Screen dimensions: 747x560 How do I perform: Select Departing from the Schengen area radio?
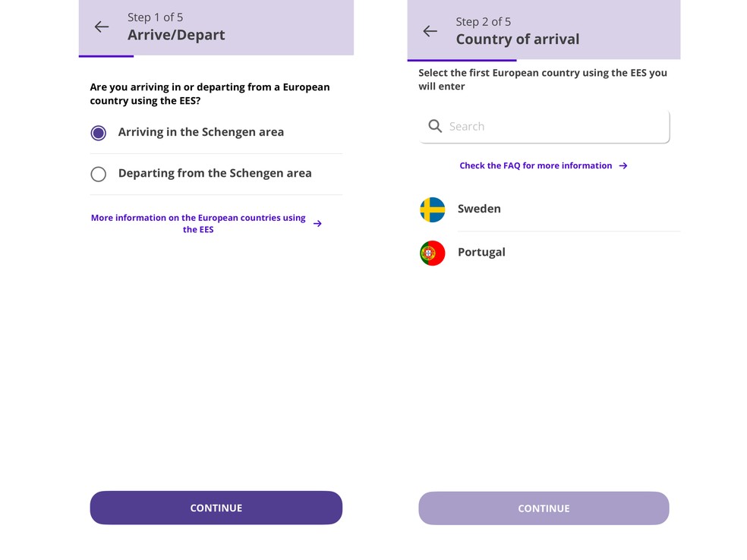[x=99, y=174]
